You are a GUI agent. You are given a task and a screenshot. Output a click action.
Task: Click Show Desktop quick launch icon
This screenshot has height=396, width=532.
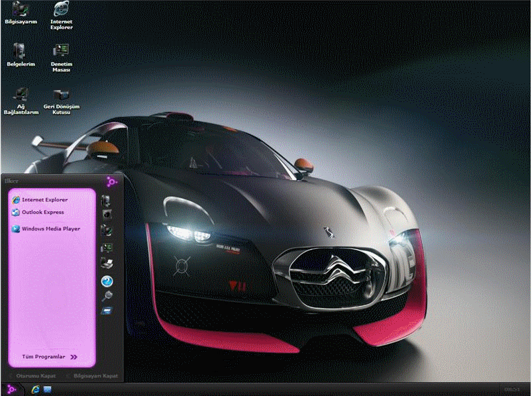pyautogui.click(x=47, y=389)
